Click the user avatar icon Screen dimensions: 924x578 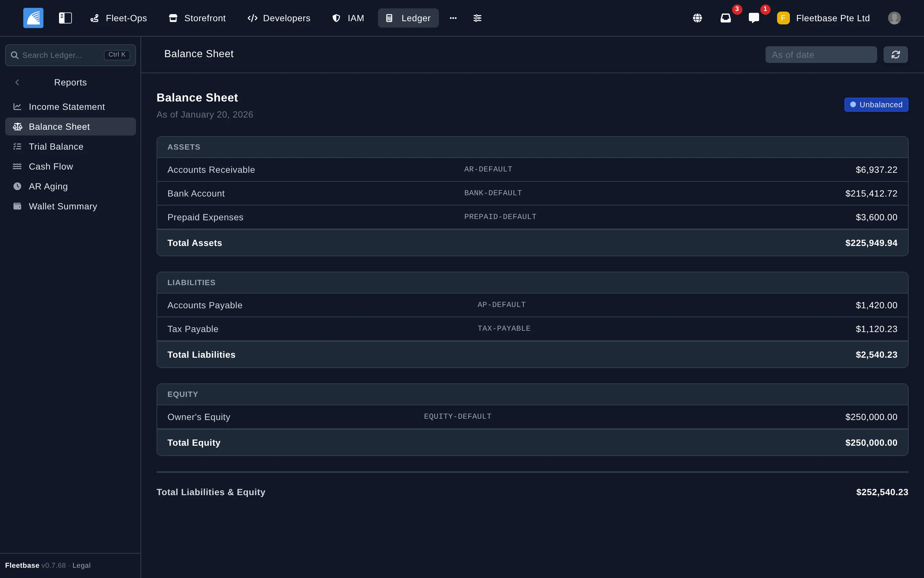tap(894, 18)
